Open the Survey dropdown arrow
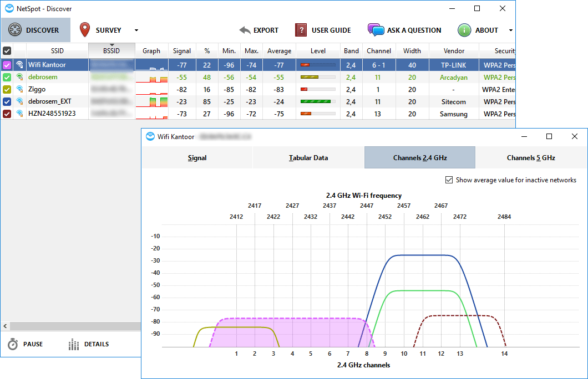The image size is (588, 379). [x=136, y=30]
